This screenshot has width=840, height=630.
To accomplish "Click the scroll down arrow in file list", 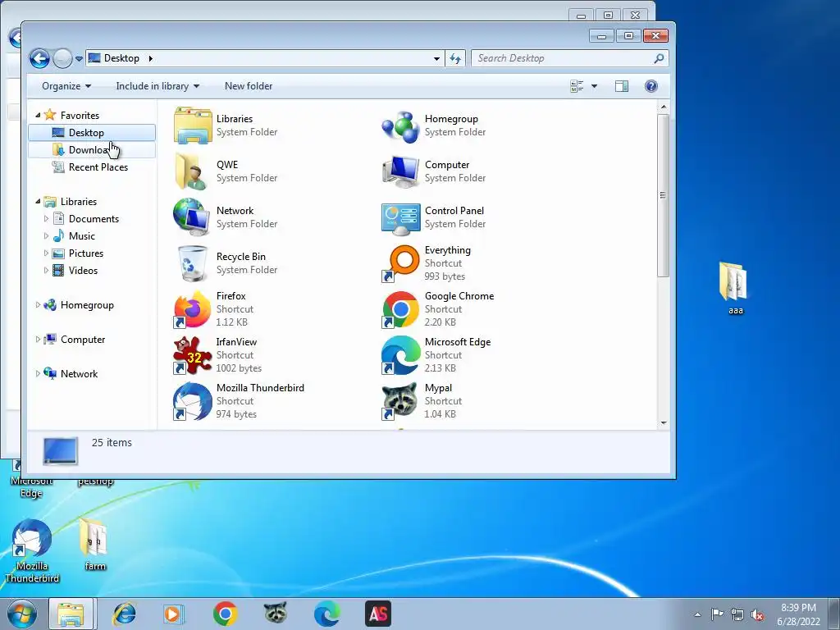I will (664, 423).
